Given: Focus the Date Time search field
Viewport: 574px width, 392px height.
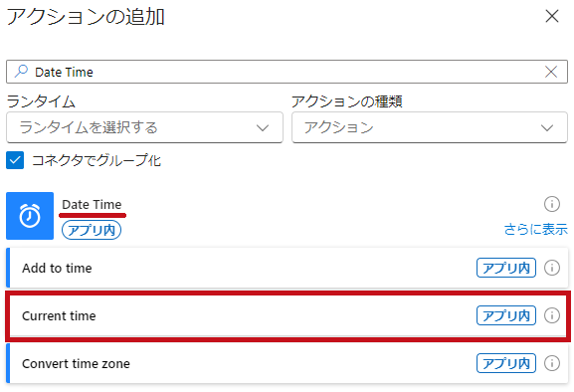Looking at the screenshot, I should point(287,72).
